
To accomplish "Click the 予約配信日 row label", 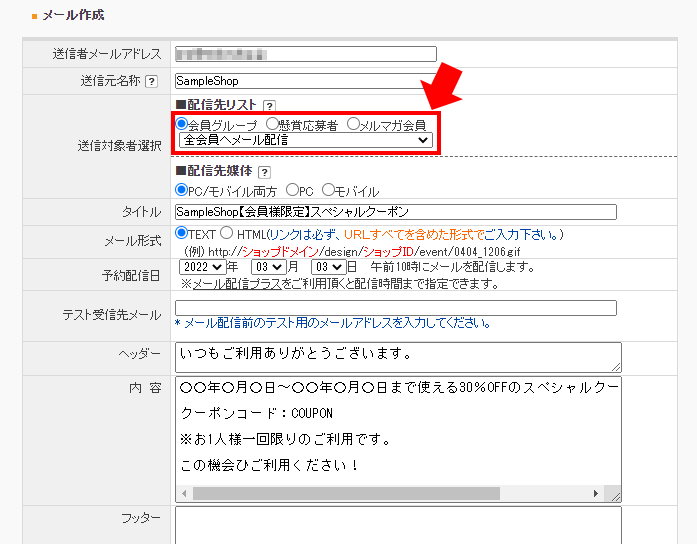I will point(131,276).
